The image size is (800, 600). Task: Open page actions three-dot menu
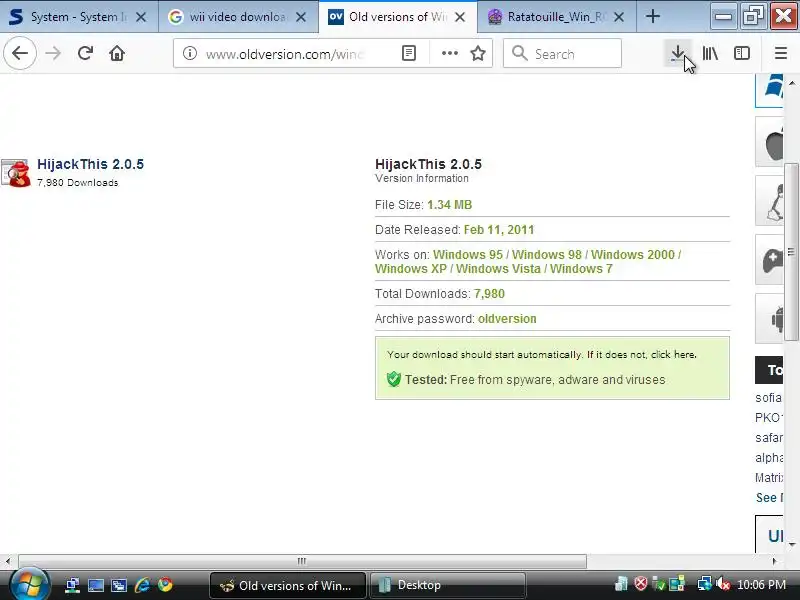pyautogui.click(x=449, y=53)
